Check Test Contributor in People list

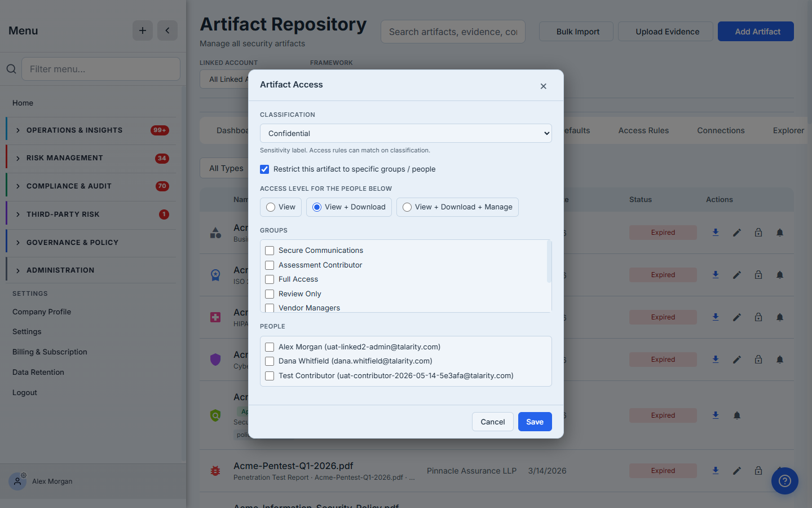(270, 376)
